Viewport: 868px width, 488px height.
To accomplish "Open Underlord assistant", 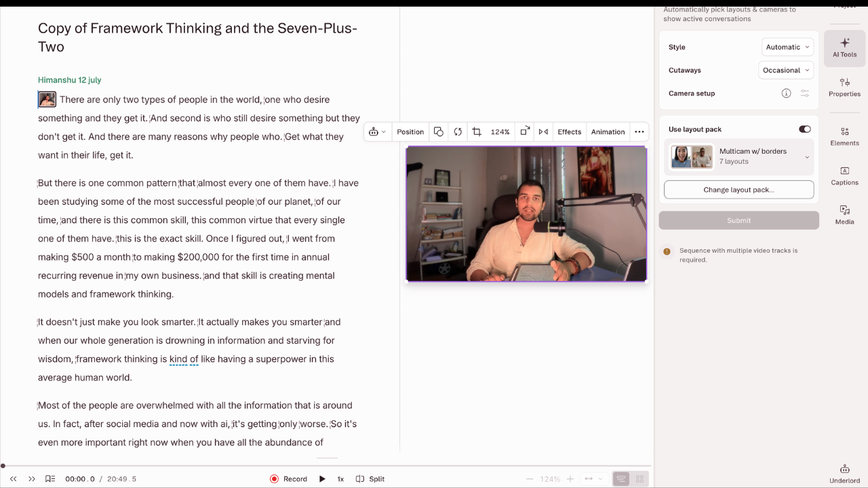I will coord(844,473).
